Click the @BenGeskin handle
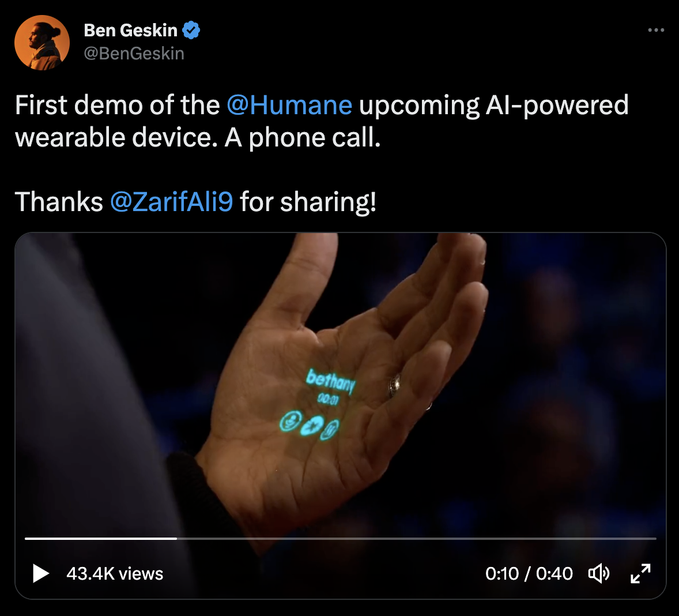Viewport: 679px width, 616px height. point(134,54)
